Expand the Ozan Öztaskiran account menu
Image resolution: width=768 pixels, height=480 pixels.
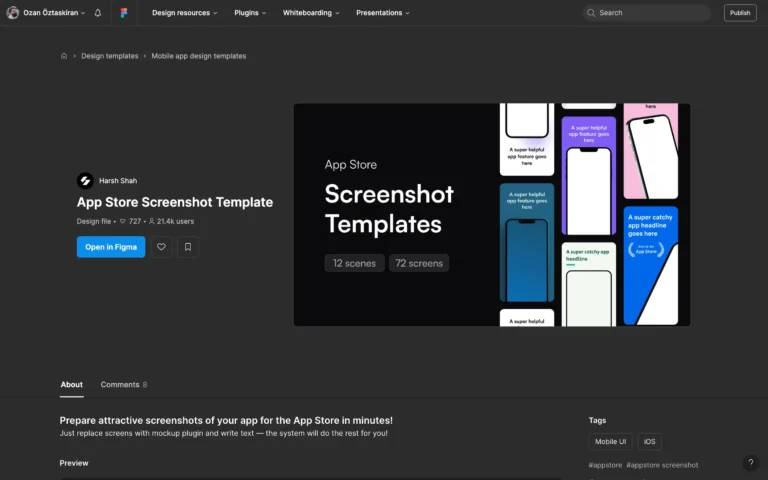54,13
